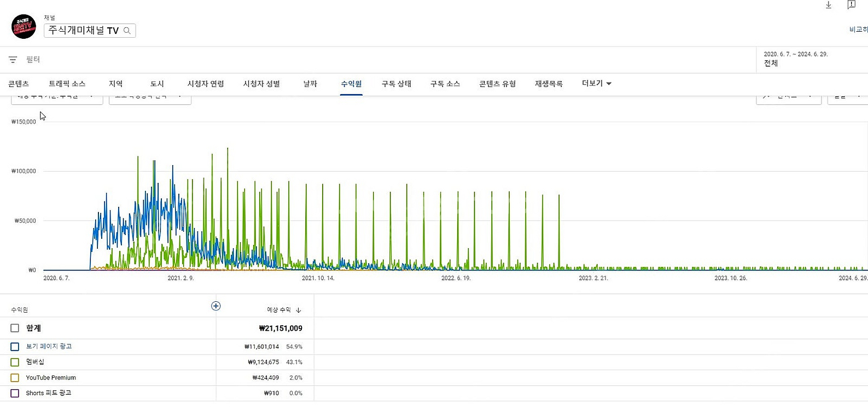Click the download report icon
868x410 pixels.
tap(828, 5)
